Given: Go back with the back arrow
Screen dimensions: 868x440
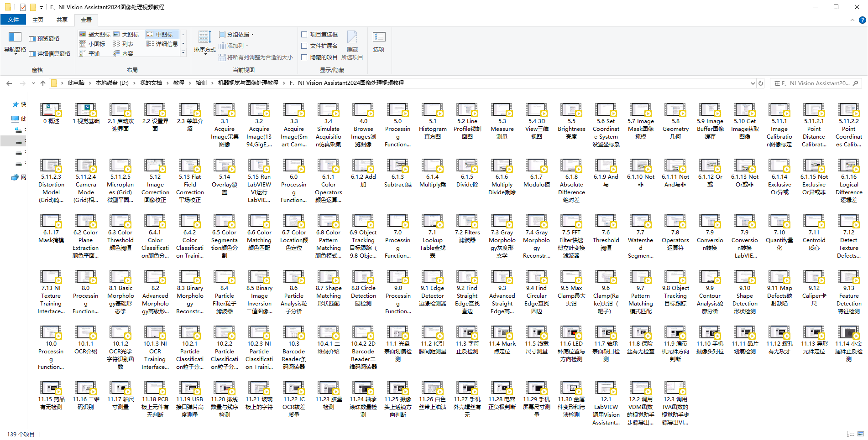Looking at the screenshot, I should 9,83.
